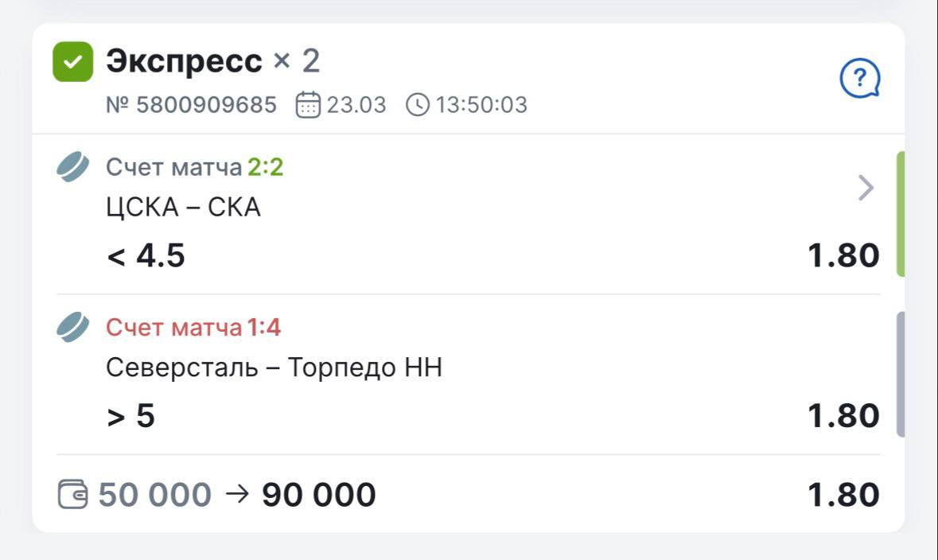This screenshot has width=938, height=560.
Task: Click the calendar icon next to 23.03
Action: click(308, 105)
